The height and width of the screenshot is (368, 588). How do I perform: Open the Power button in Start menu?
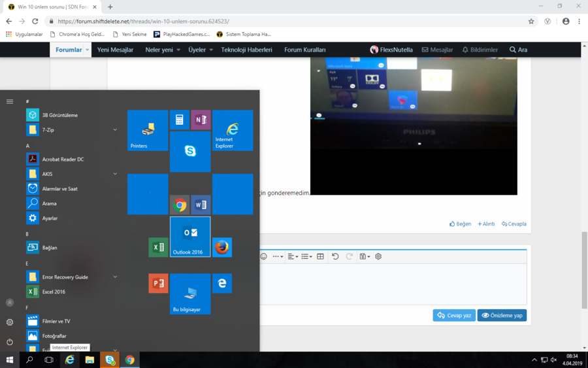10,341
